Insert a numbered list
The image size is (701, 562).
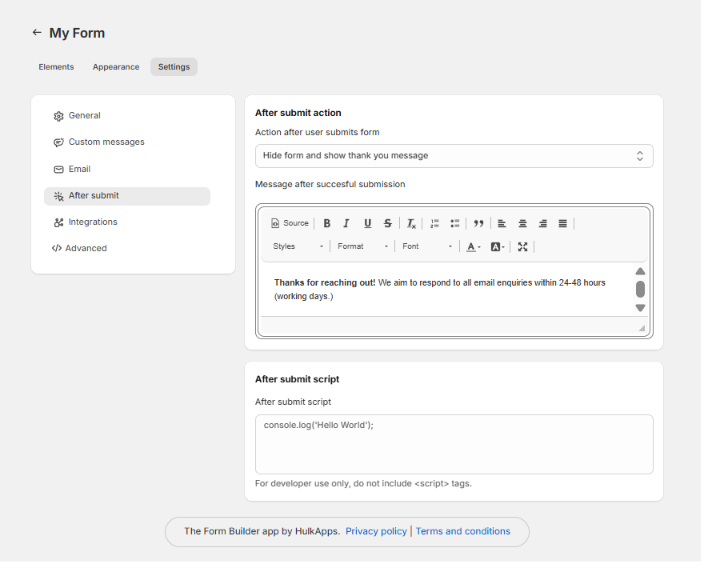(435, 223)
